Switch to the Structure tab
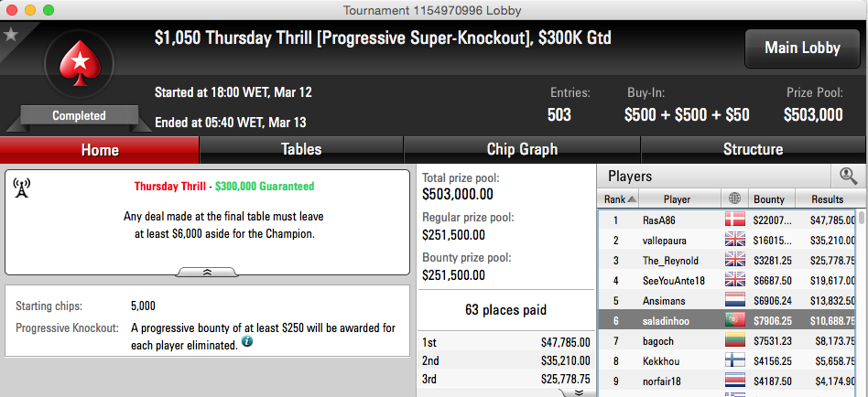 point(754,149)
